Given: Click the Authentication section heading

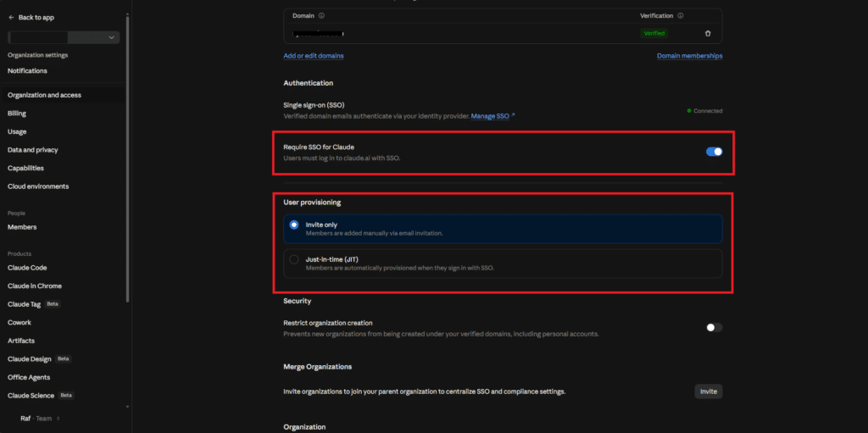Looking at the screenshot, I should coord(309,83).
